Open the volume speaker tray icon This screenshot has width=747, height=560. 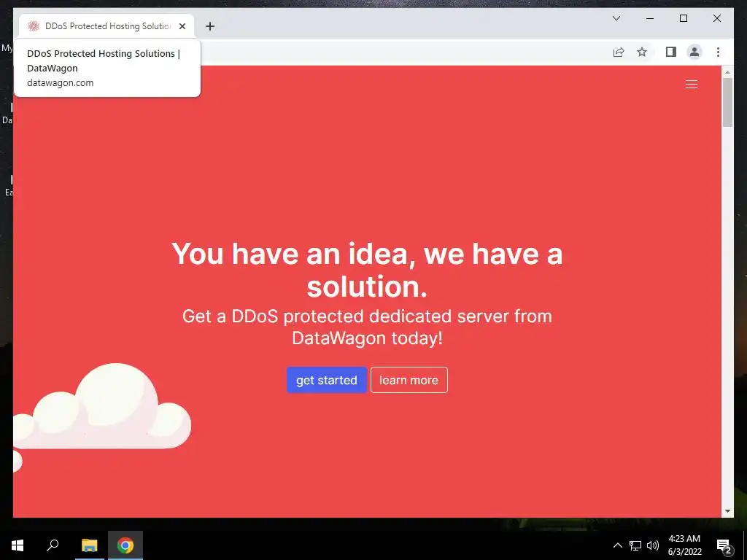coord(653,545)
